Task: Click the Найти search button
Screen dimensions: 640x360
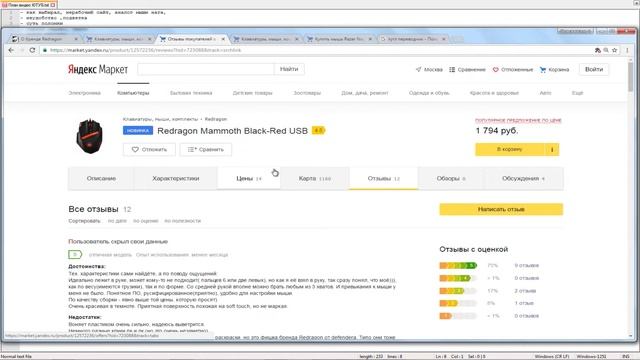Action: pyautogui.click(x=289, y=69)
